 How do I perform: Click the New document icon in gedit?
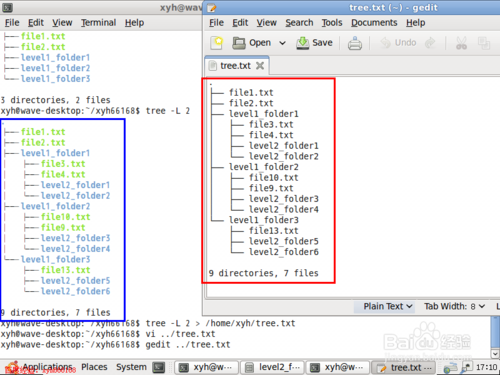click(x=217, y=43)
